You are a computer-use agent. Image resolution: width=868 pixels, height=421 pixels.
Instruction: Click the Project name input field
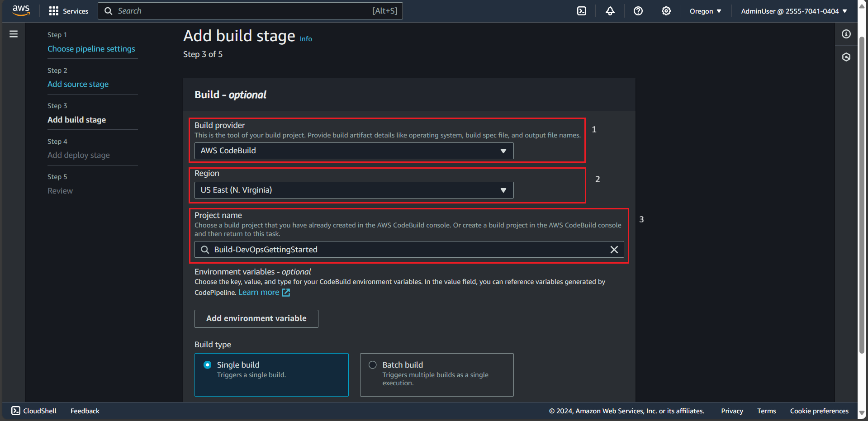pos(409,250)
